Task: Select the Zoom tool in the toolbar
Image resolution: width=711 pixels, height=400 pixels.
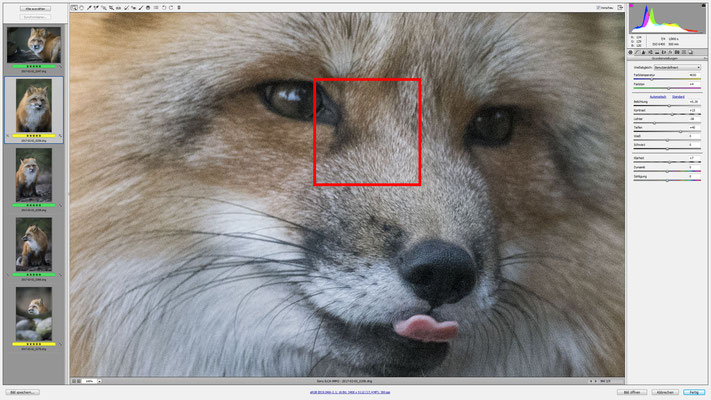Action: (74, 8)
